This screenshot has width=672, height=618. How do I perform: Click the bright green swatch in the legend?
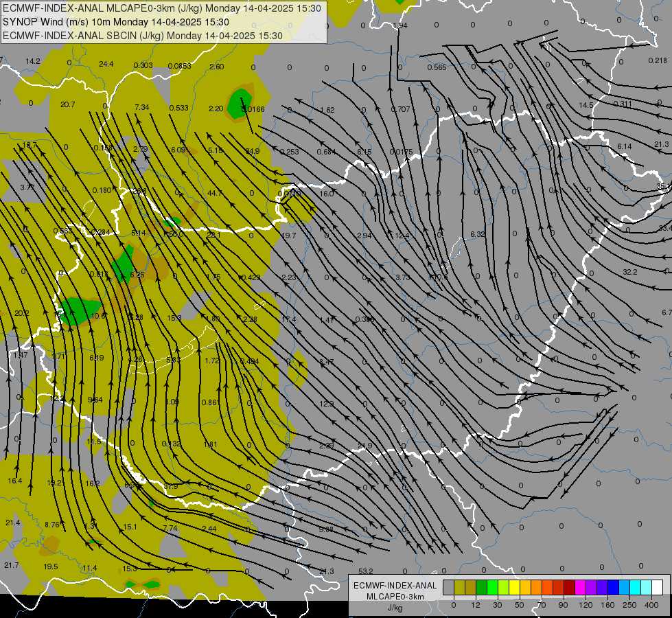tap(492, 587)
